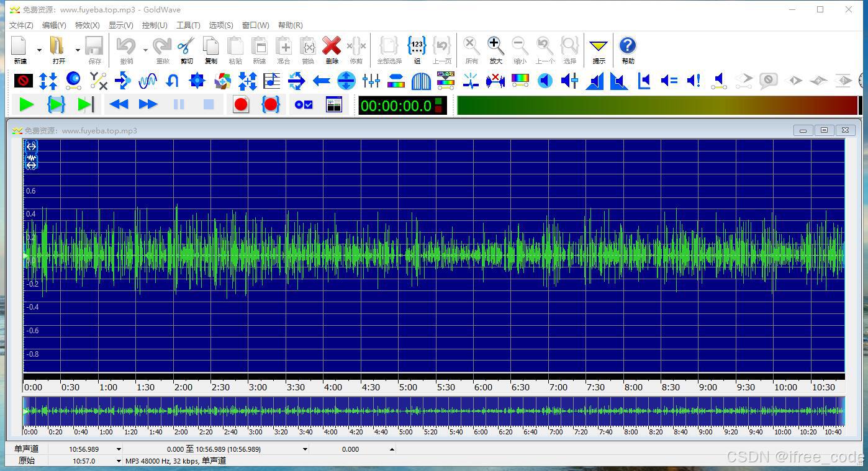Screen dimensions: 868x471
Task: Open the 帮助(R) menu
Action: pos(290,25)
